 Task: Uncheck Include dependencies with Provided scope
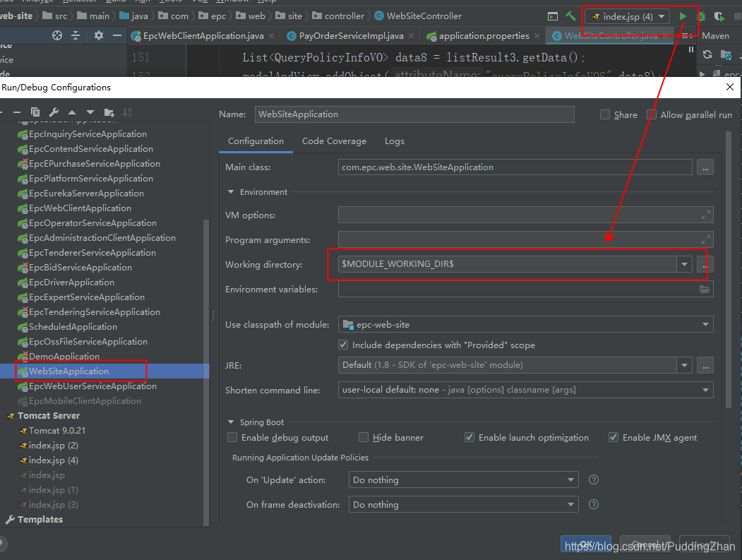point(343,345)
